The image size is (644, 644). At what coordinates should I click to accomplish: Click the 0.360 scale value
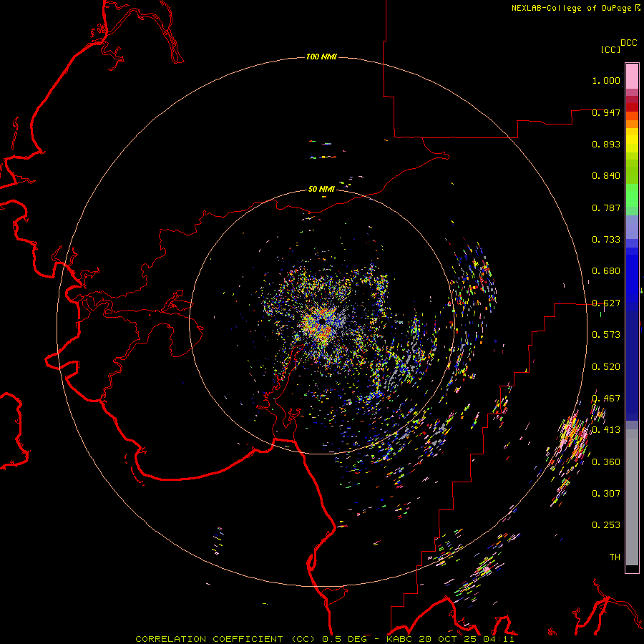click(606, 462)
